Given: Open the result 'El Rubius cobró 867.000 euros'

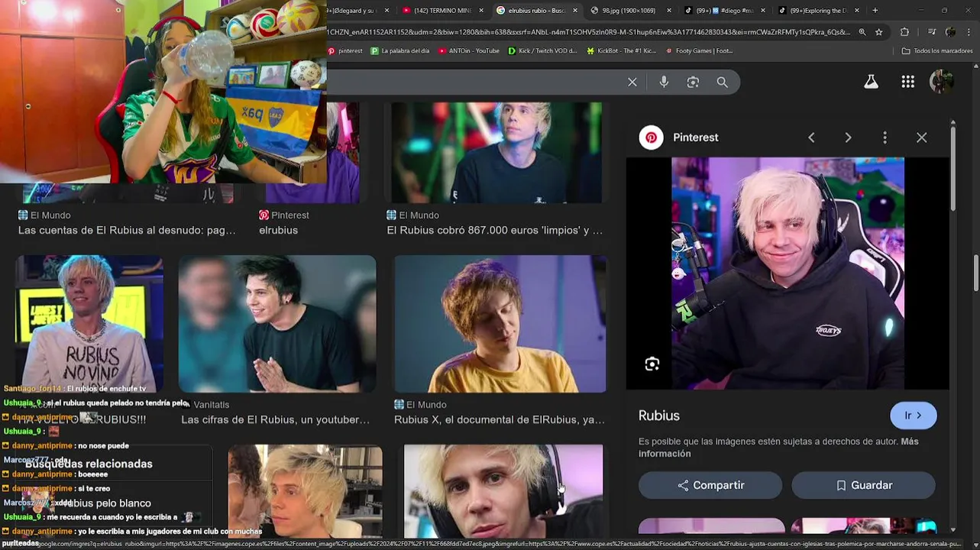Looking at the screenshot, I should click(x=495, y=230).
